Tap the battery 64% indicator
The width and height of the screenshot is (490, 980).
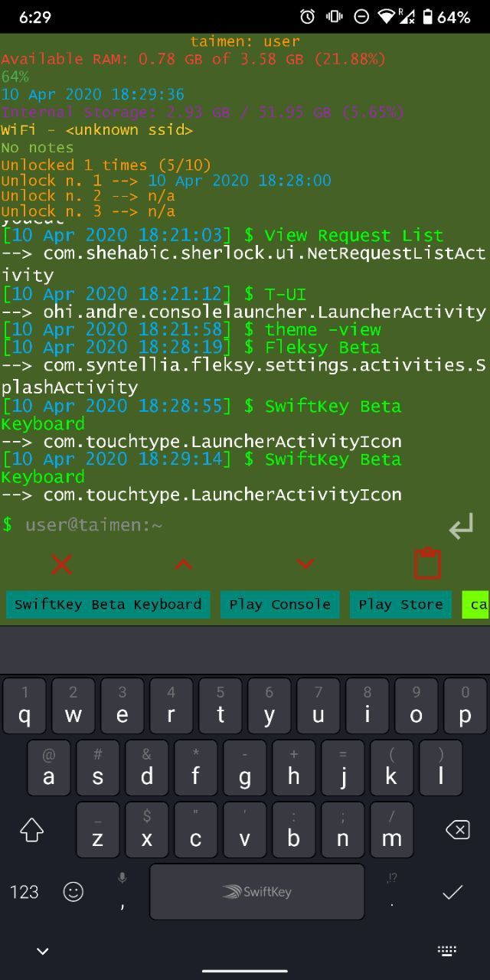(x=447, y=17)
